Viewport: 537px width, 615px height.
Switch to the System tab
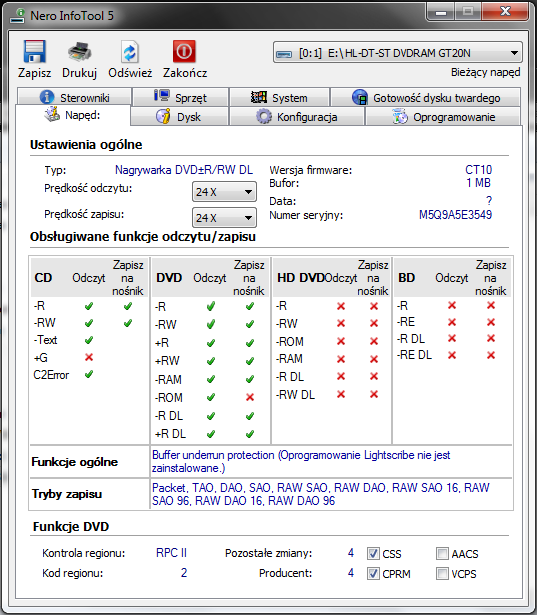pos(279,97)
